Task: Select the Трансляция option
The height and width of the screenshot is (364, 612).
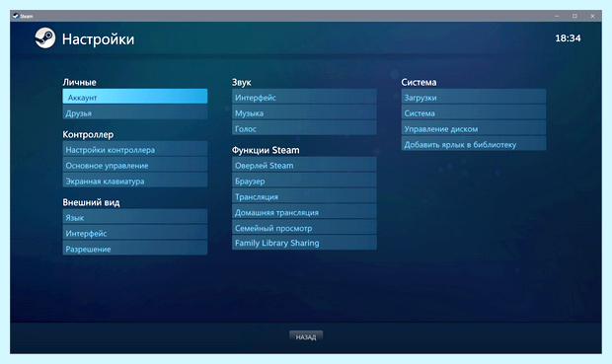Action: (x=304, y=196)
